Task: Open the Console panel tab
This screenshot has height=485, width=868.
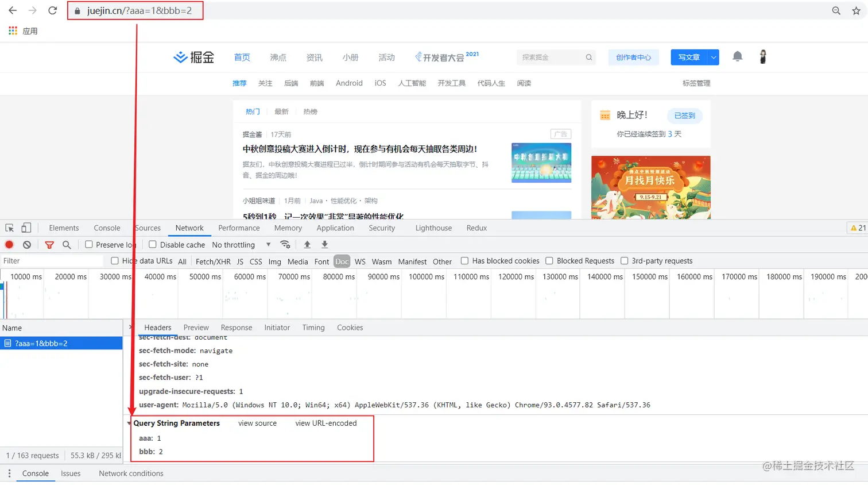Action: tap(107, 228)
